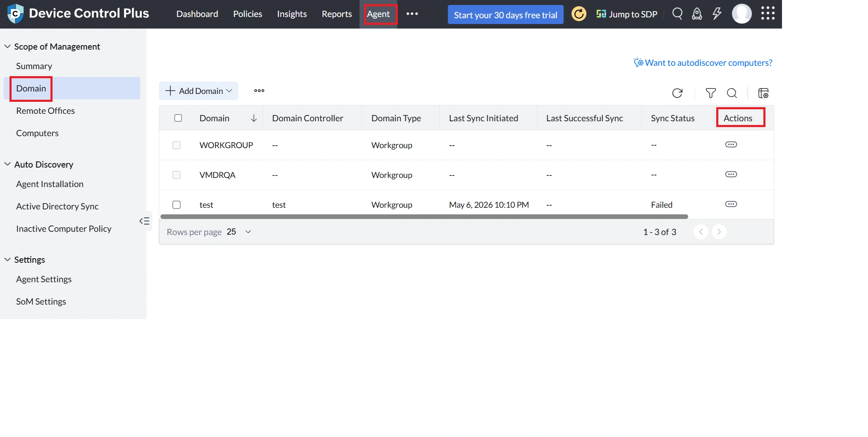Switch to the Insights tab
868x437 pixels.
[292, 14]
